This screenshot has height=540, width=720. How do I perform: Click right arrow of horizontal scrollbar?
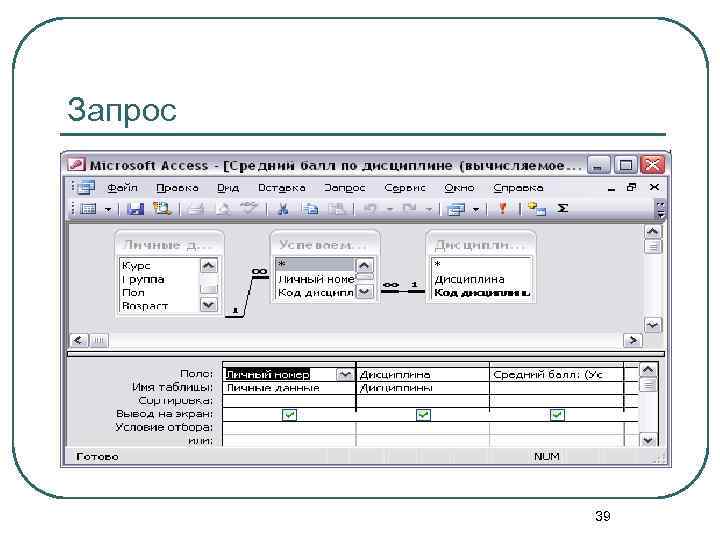tap(633, 340)
